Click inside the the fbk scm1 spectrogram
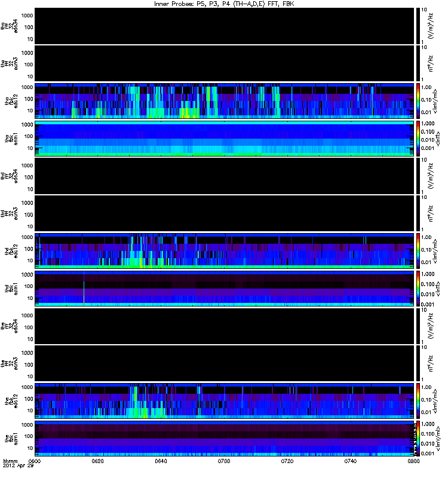 (224, 439)
